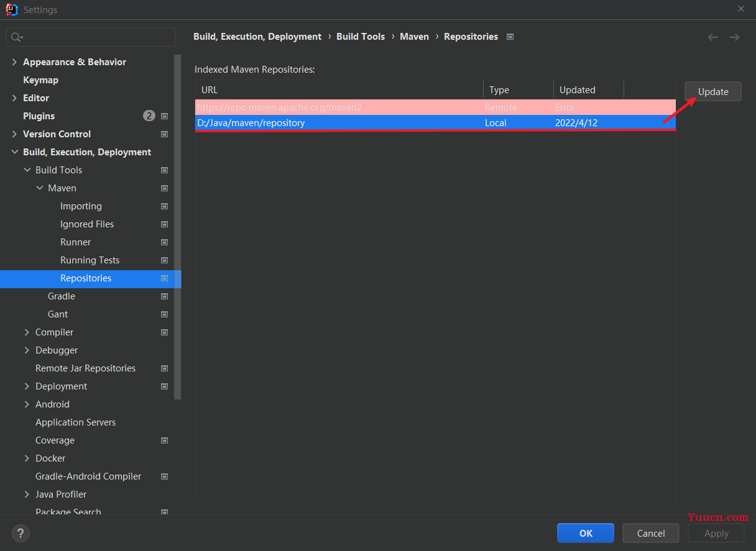The image size is (756, 551).
Task: Expand the Editor section
Action: tap(14, 98)
